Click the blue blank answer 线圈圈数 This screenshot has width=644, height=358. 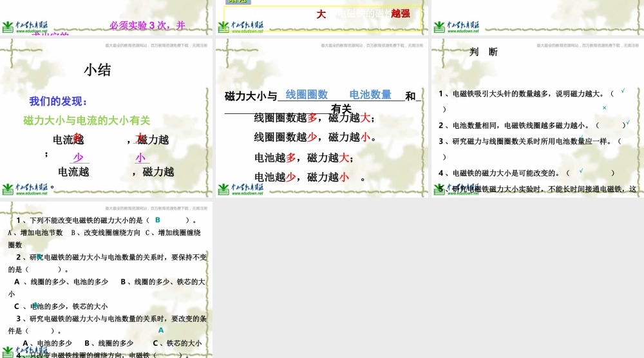307,95
